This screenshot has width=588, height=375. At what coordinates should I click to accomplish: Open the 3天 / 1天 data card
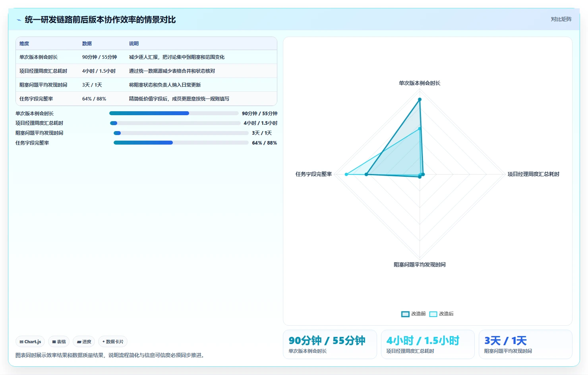point(526,344)
